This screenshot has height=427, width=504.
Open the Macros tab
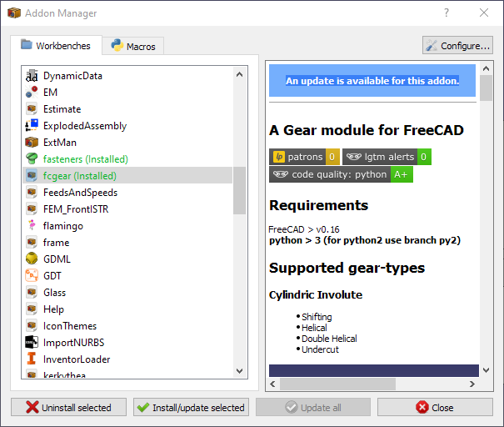(133, 47)
